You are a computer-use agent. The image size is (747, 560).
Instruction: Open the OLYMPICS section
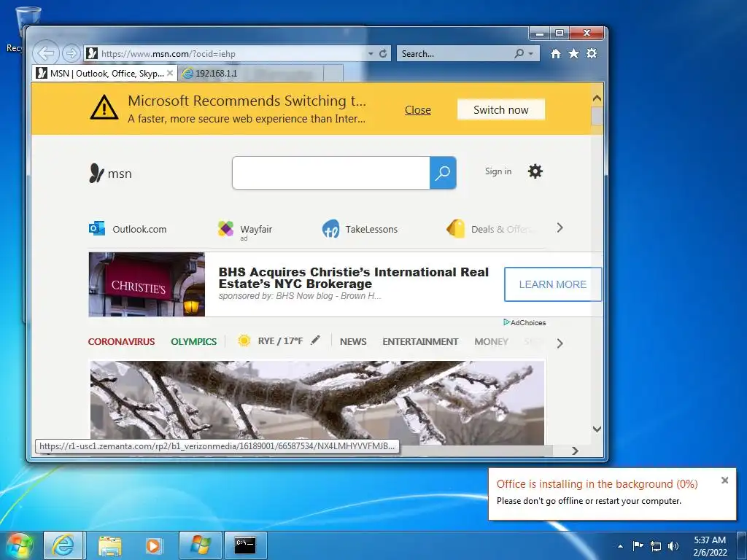[x=193, y=341]
